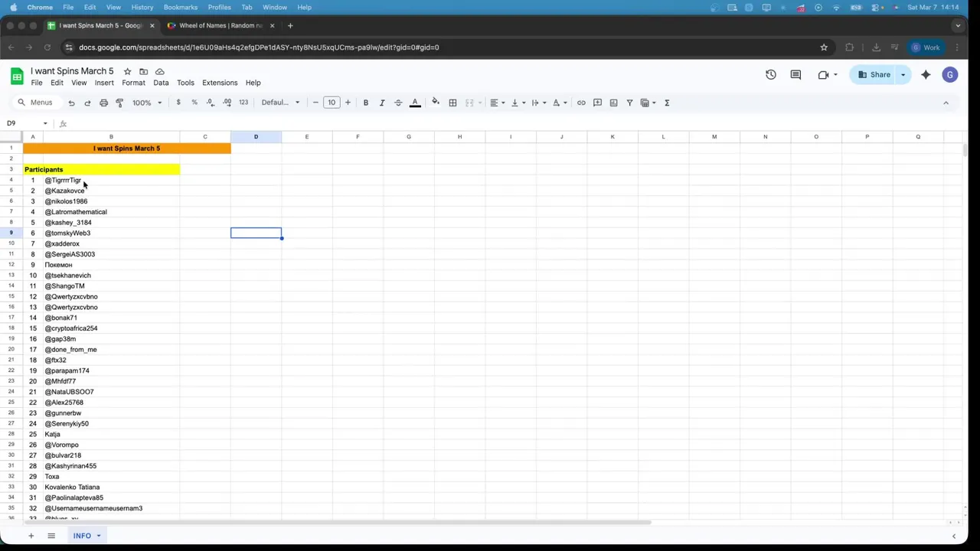Open Chrome downloads icon
980x551 pixels.
coord(876,47)
